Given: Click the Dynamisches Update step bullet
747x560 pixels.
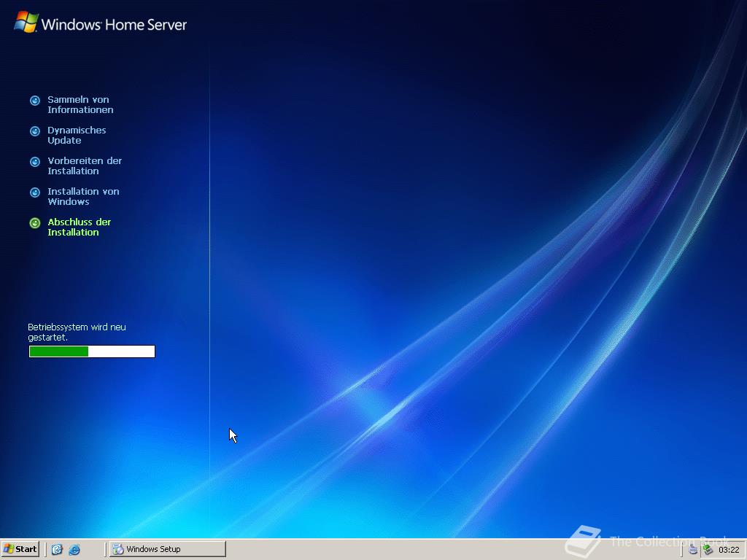Looking at the screenshot, I should pos(35,131).
